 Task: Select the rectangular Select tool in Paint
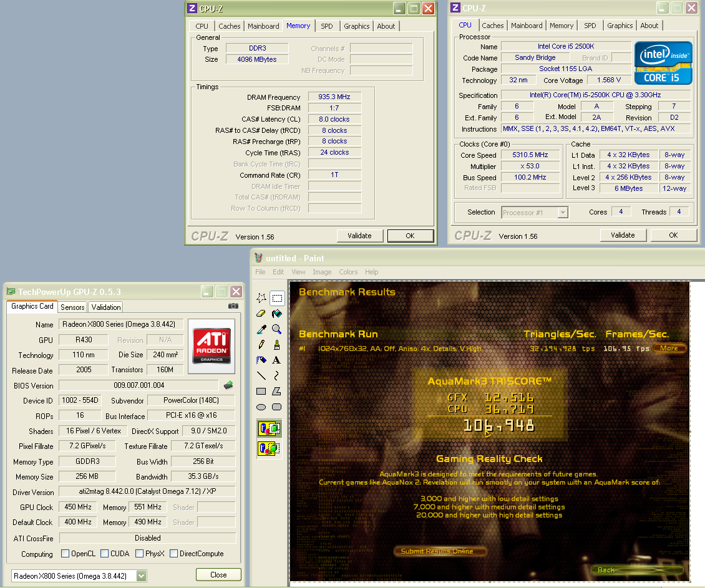pos(277,298)
